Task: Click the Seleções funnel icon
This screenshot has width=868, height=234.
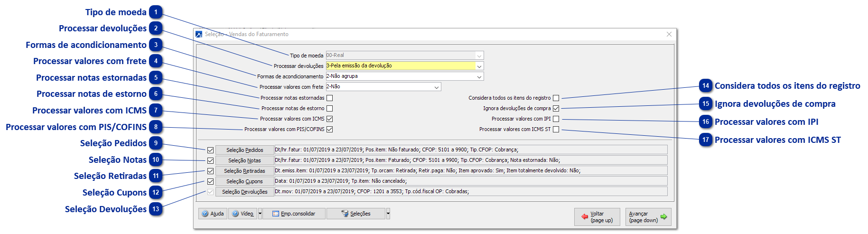Action: [x=345, y=214]
